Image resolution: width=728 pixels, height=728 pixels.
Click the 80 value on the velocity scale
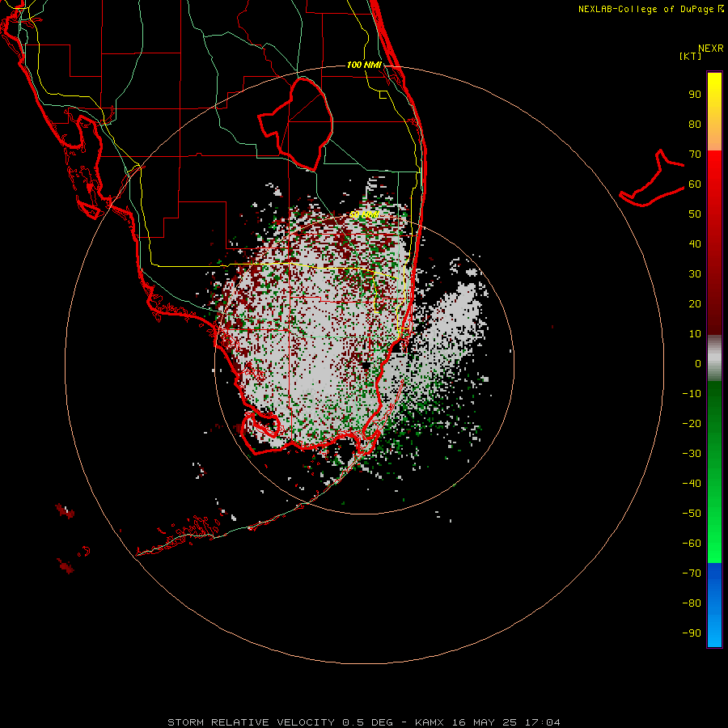(695, 124)
